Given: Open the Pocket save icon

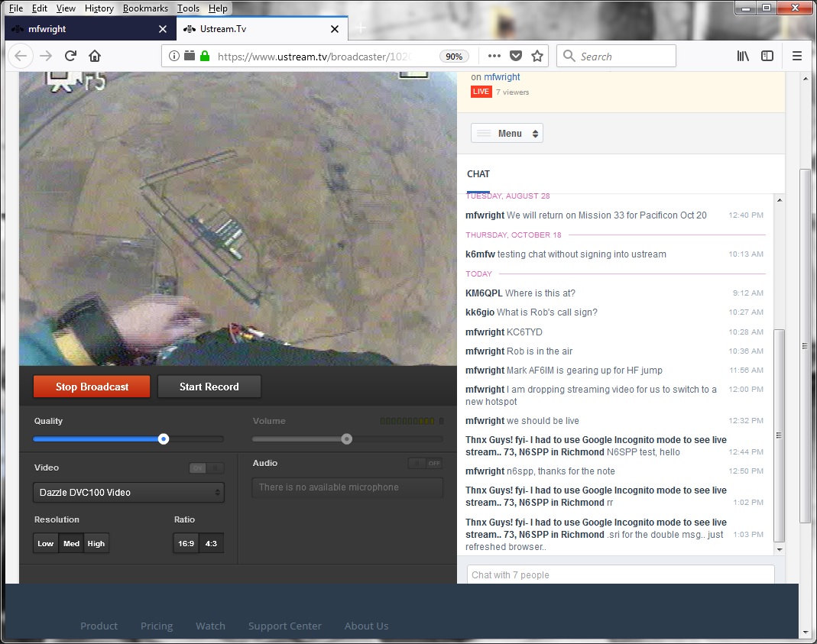Looking at the screenshot, I should point(516,56).
